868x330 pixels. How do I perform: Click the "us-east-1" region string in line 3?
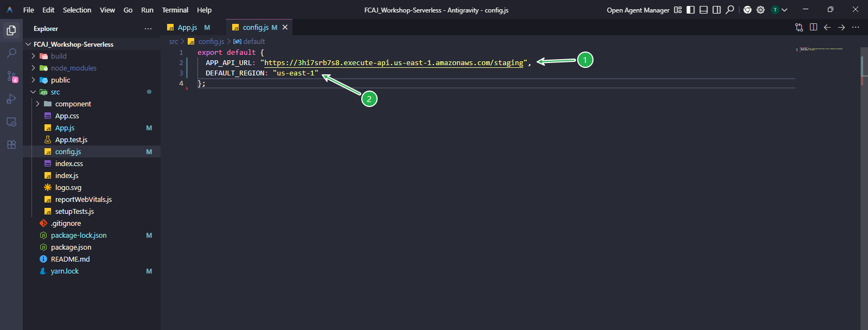tap(296, 73)
